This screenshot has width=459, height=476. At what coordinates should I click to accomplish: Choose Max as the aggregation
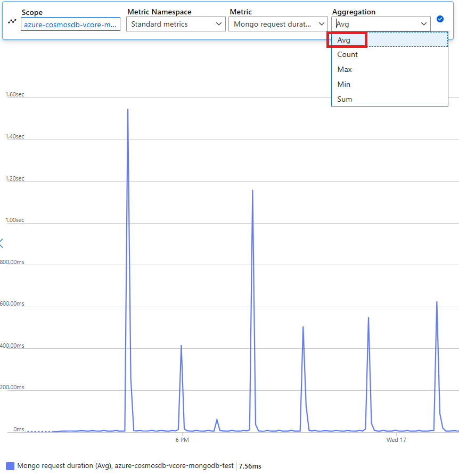(344, 69)
